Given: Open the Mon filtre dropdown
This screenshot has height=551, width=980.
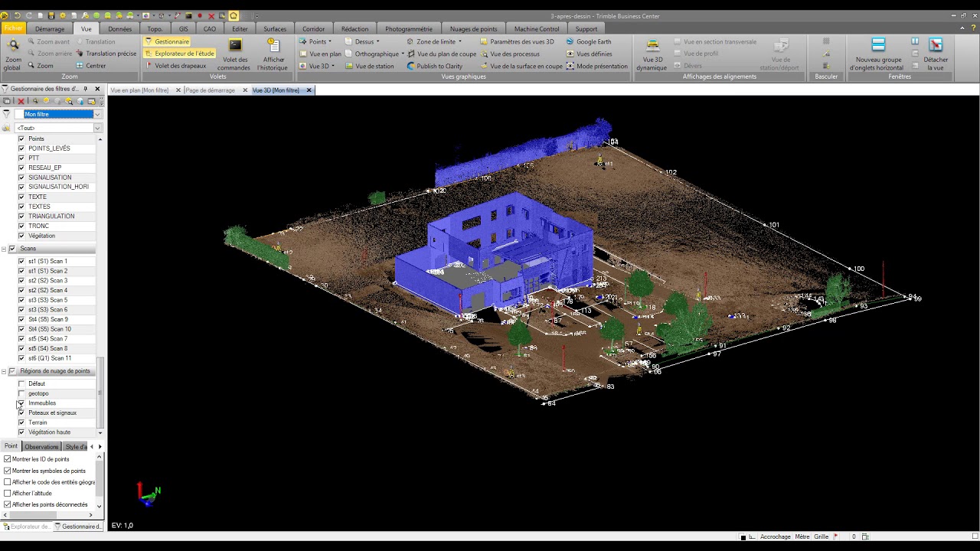Looking at the screenshot, I should (97, 114).
